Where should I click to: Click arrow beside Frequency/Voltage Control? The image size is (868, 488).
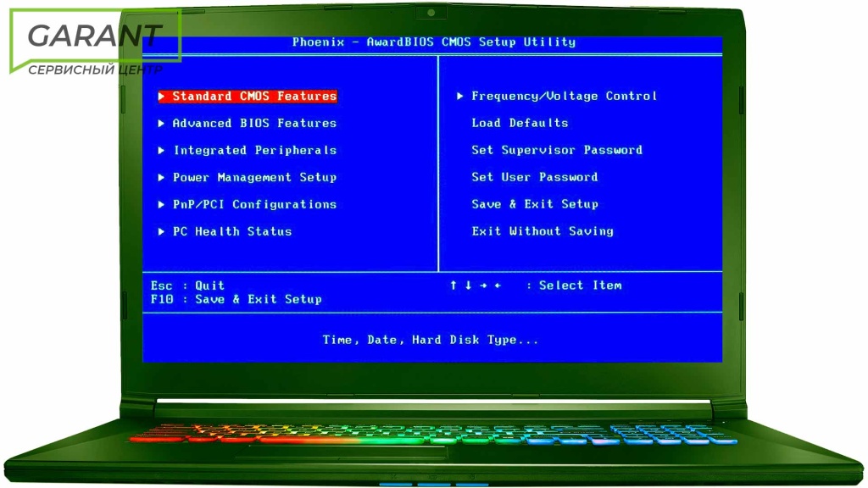tap(459, 97)
